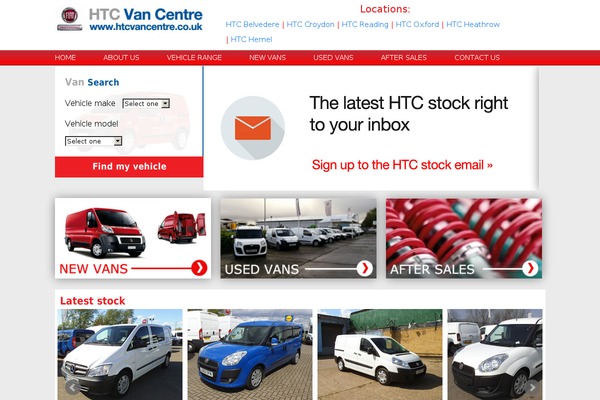Screen dimensions: 600x400
Task: Show next vans with the right carousel arrow
Action: pyautogui.click(x=532, y=387)
